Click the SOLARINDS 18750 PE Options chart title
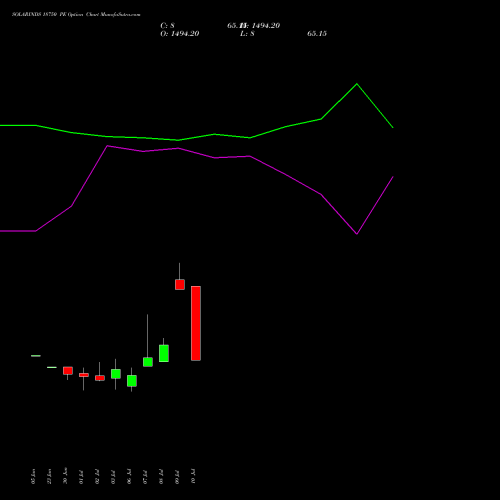 coord(76,15)
